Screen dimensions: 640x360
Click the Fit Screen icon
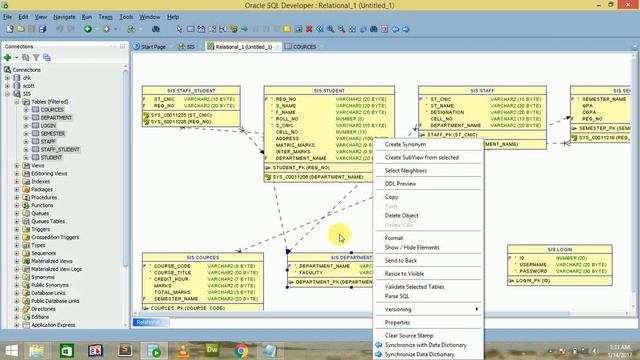352,29
